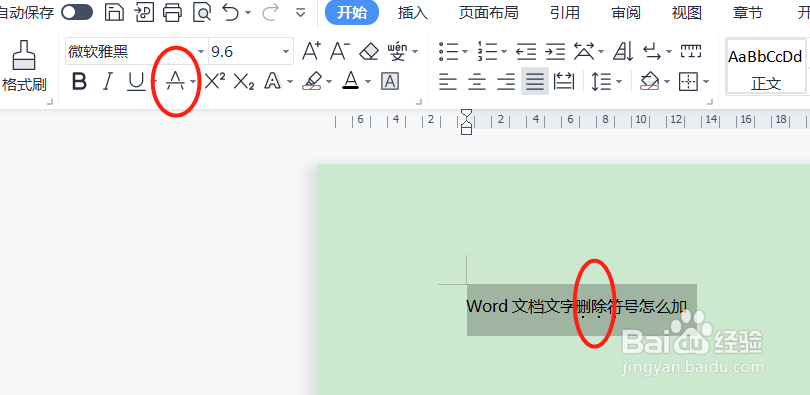Click the Redo arrow
The width and height of the screenshot is (810, 395).
coord(270,12)
